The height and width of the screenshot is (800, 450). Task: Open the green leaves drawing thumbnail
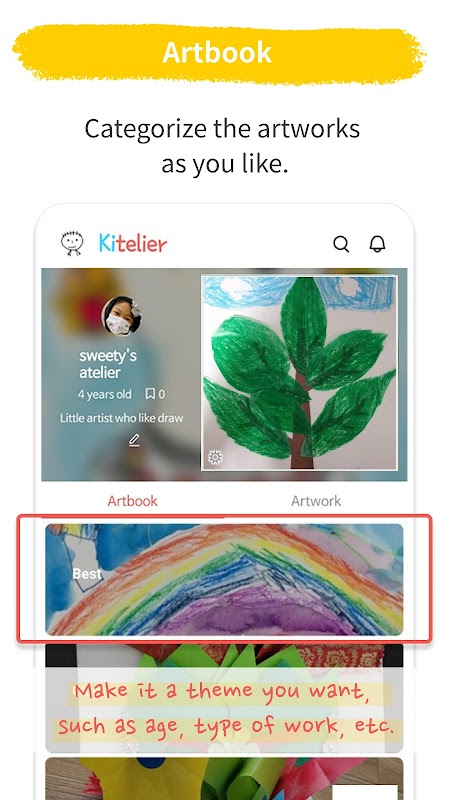[299, 372]
